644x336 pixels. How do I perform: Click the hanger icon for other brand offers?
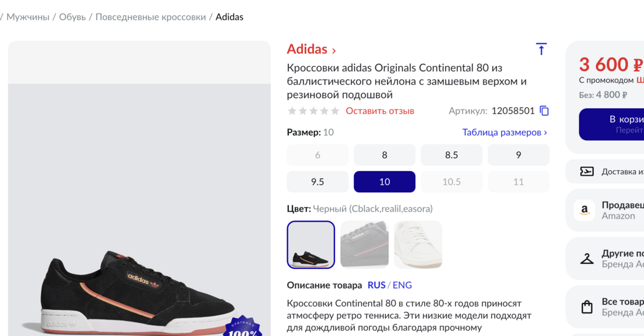click(x=587, y=259)
